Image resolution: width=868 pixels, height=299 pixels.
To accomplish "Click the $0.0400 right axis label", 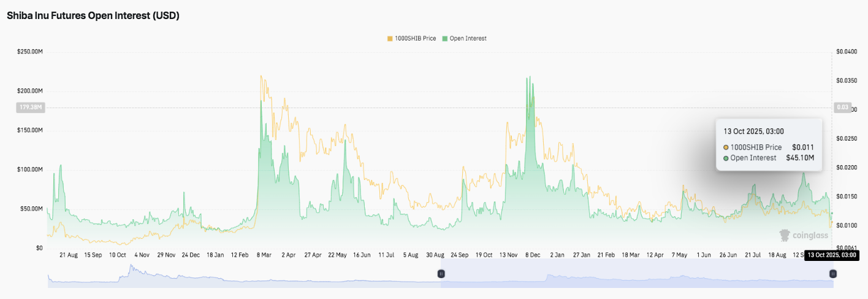I will pos(847,52).
